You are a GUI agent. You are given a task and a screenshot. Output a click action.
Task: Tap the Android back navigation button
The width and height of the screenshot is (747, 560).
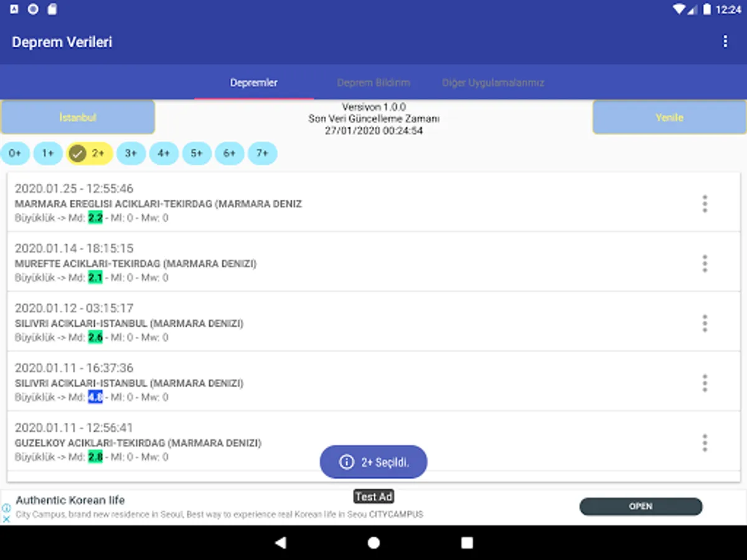coord(280,543)
